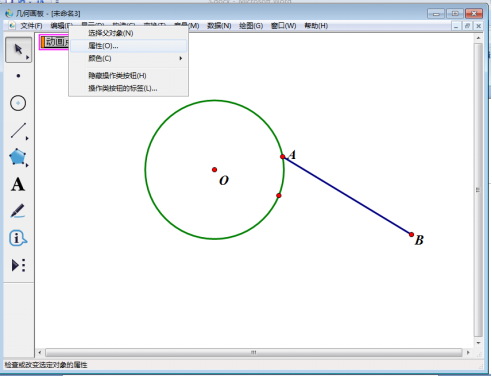
Task: Choose 隐藏操作类按钮(H) menu entry
Action: pyautogui.click(x=128, y=76)
